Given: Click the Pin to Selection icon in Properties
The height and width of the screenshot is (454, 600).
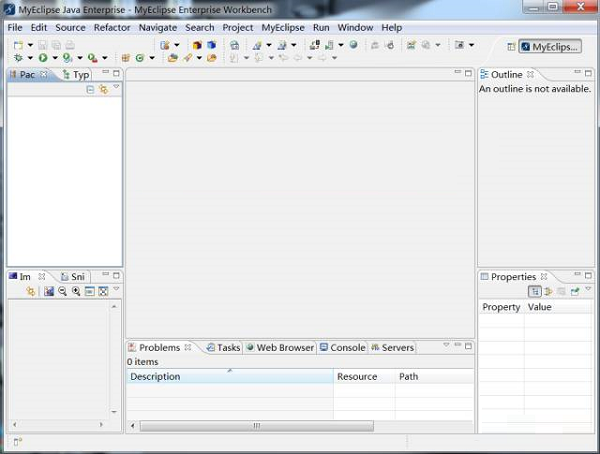Looking at the screenshot, I should (x=575, y=292).
